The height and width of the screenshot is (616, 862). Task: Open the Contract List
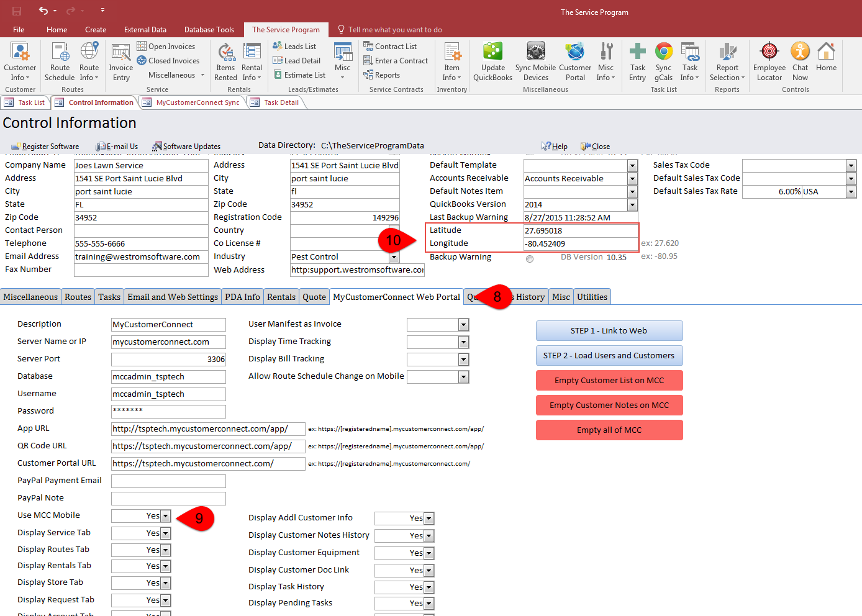390,47
